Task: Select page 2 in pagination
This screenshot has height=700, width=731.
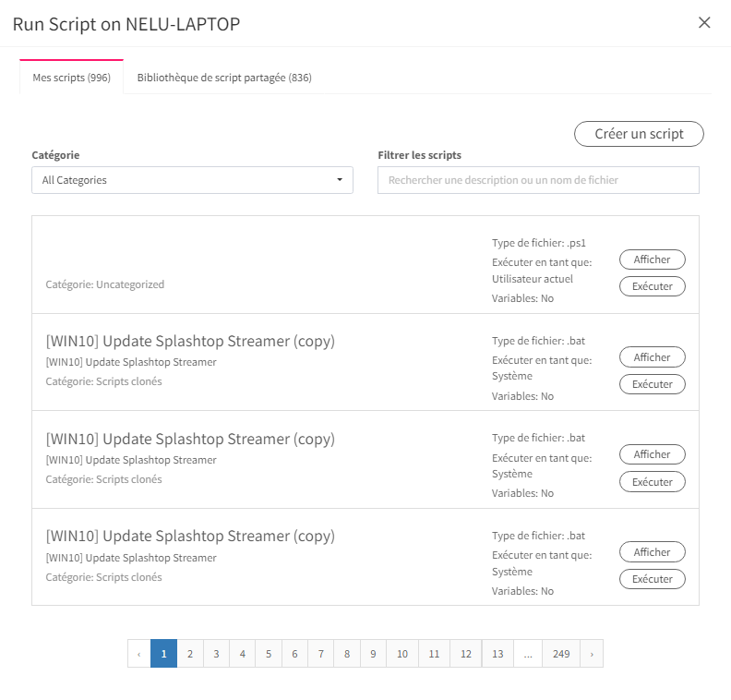Action: pyautogui.click(x=190, y=654)
